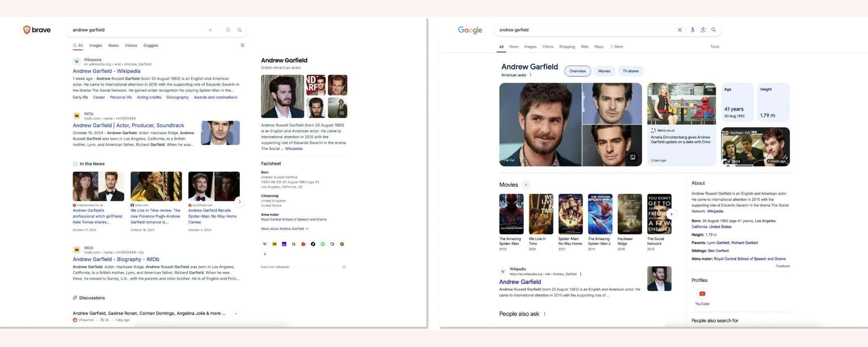Open the three-dot menu of Google's Wikipedia result

(581, 274)
